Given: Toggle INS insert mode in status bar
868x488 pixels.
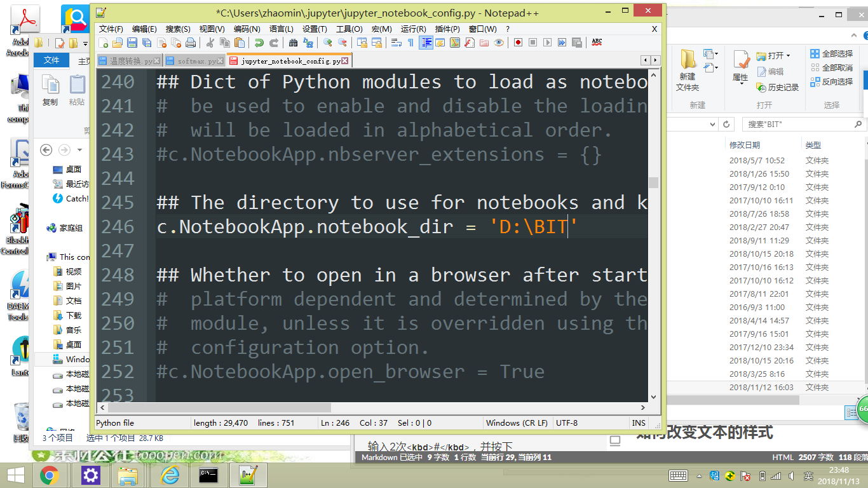Looking at the screenshot, I should click(x=639, y=423).
